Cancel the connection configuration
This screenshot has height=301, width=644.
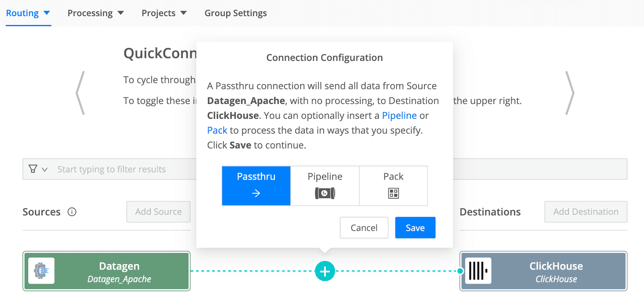pos(364,228)
